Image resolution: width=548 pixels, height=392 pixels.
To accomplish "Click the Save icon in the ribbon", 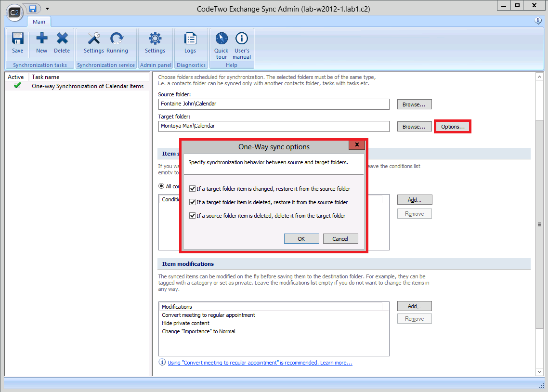I will click(17, 43).
